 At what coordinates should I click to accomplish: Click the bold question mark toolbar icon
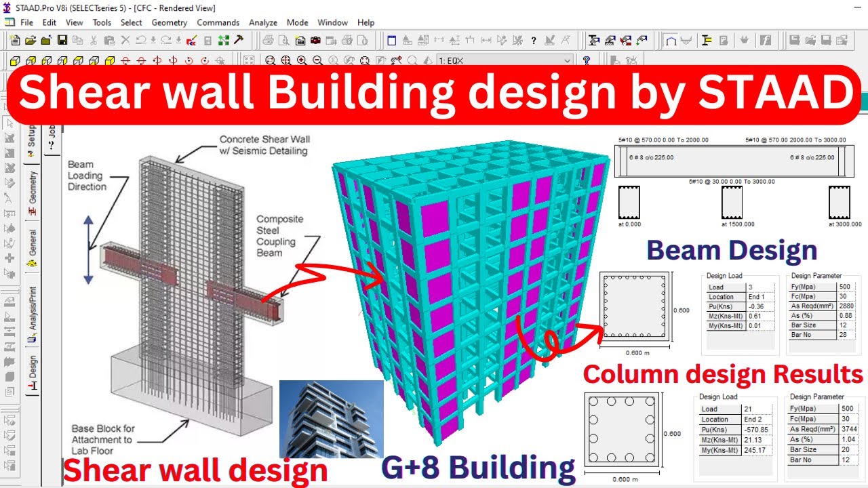pos(534,41)
